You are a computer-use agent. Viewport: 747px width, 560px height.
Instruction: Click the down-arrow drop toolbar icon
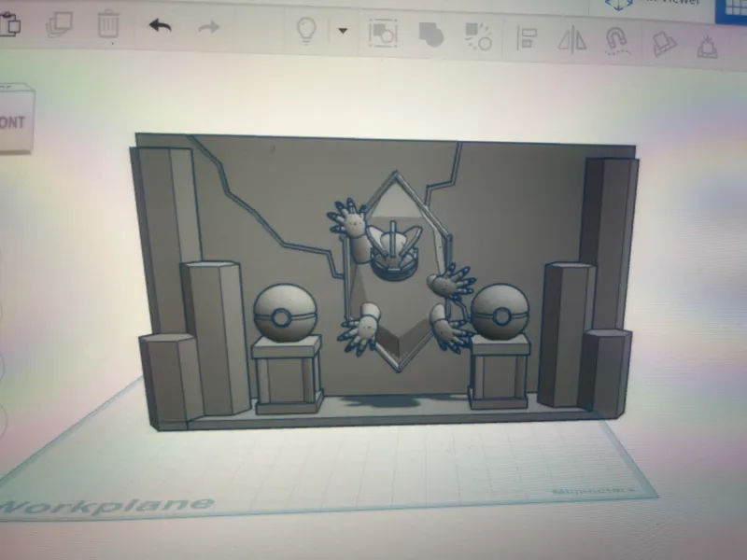pos(707,47)
